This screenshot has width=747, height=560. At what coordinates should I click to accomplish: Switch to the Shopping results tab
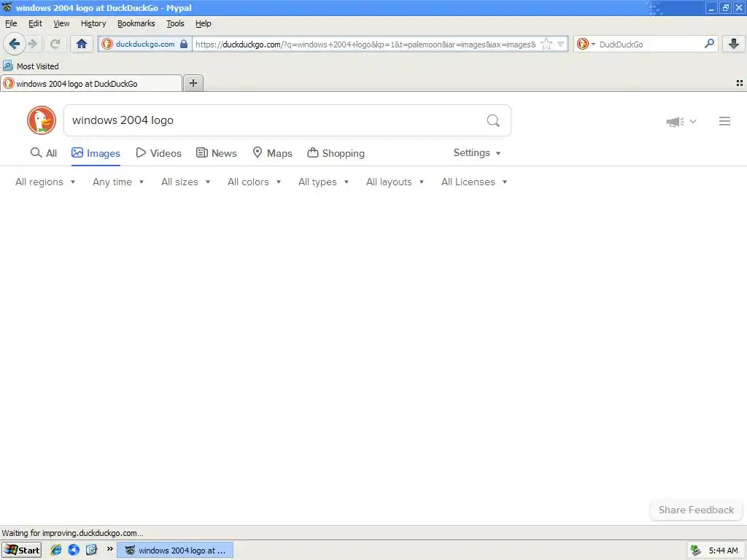(x=336, y=153)
